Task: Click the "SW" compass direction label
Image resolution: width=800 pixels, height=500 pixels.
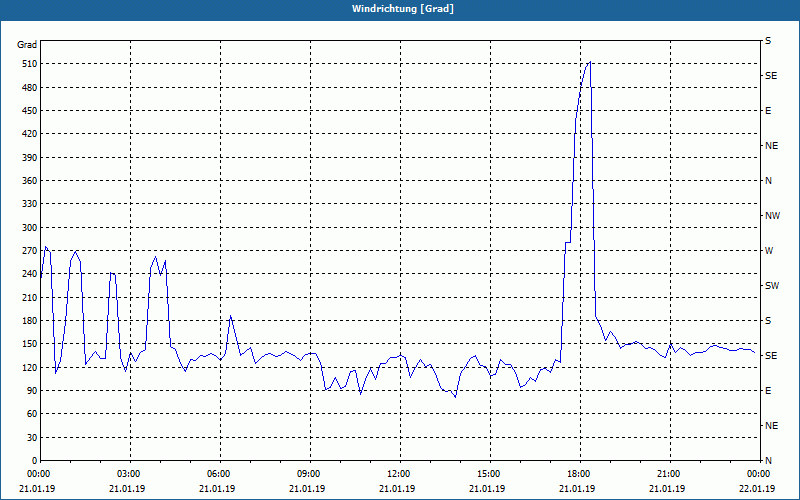Action: (x=772, y=286)
